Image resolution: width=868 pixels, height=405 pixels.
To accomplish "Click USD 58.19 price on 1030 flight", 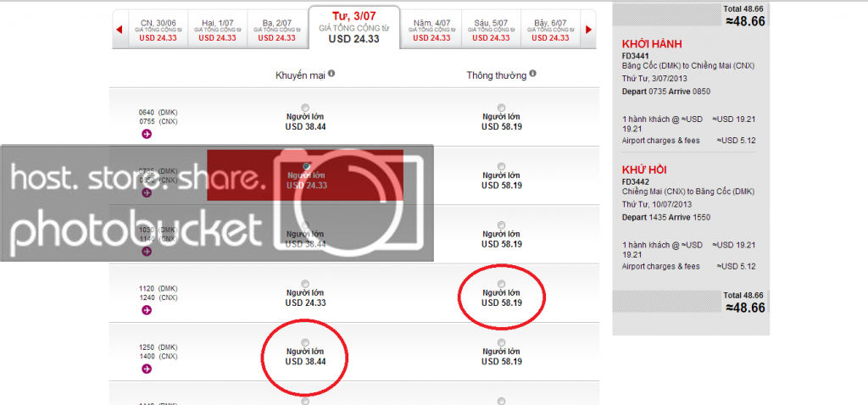I will tap(502, 244).
